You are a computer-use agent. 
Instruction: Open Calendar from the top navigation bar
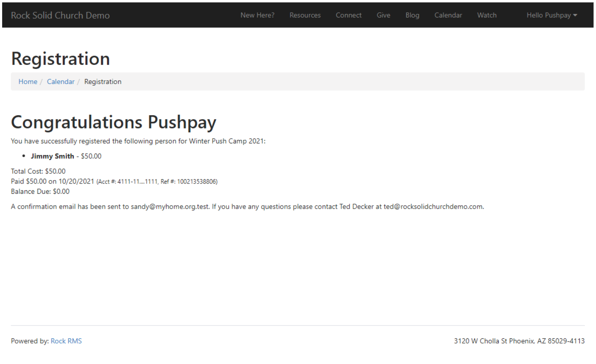click(448, 15)
